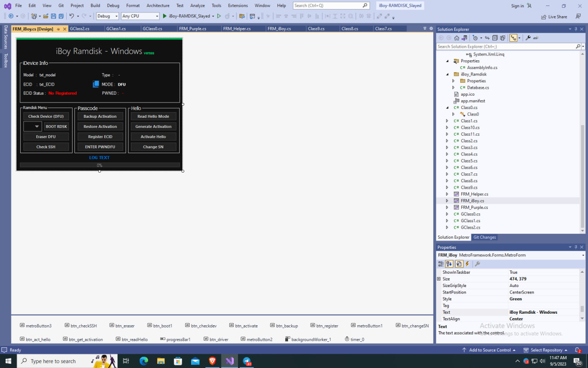588x368 pixels.
Task: Click the Events lightning bolt icon in Properties
Action: click(467, 264)
